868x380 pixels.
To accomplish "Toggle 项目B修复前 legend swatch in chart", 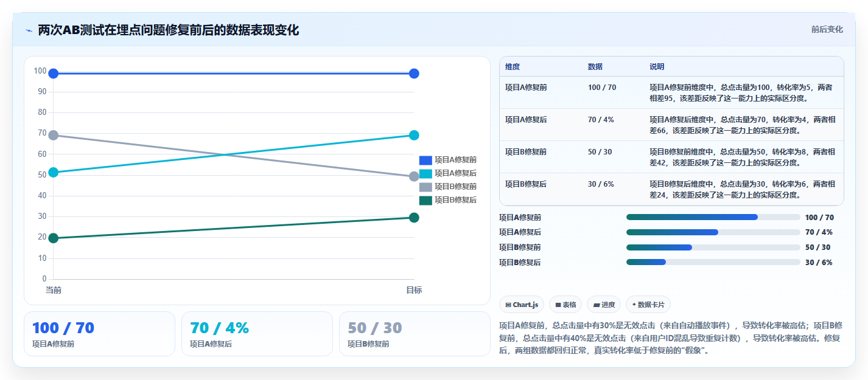I will point(425,187).
